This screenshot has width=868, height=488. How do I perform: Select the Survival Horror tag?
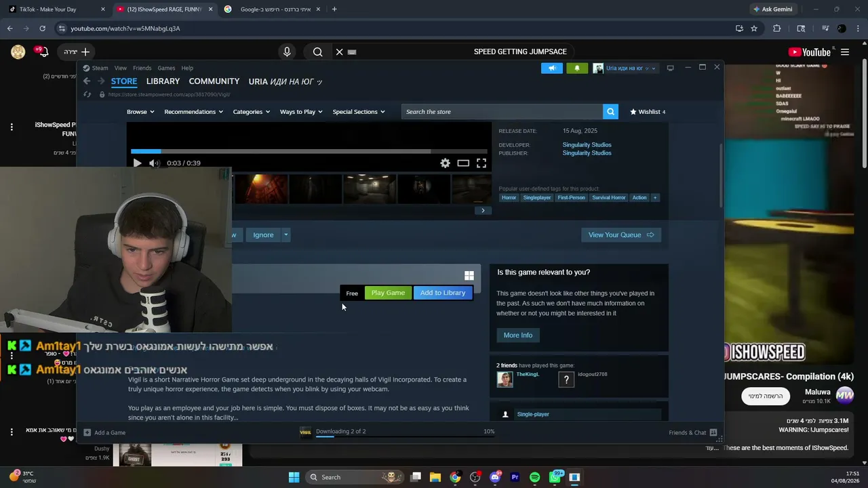click(x=609, y=198)
